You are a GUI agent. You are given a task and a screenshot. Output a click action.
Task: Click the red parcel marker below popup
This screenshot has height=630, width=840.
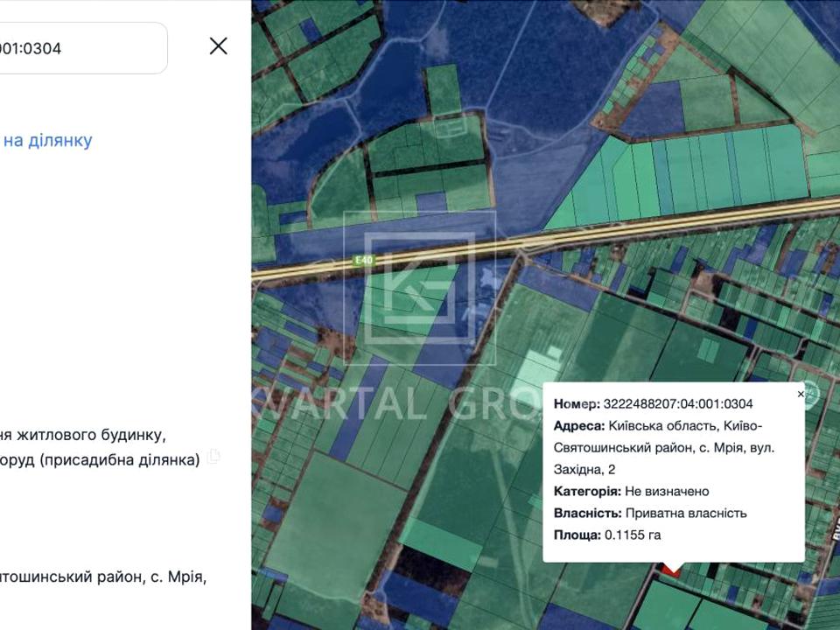click(x=671, y=570)
